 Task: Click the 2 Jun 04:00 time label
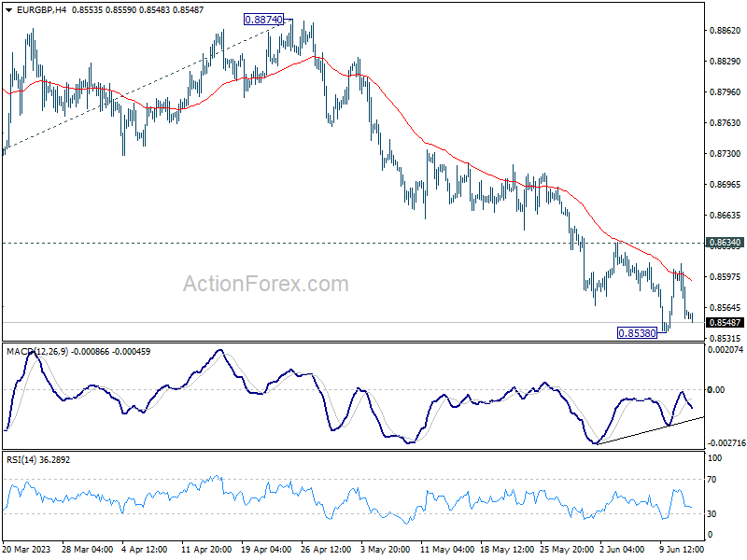(622, 549)
